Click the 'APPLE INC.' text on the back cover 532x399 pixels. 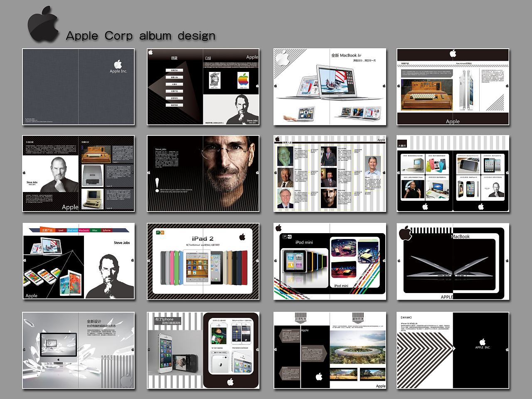tap(483, 347)
